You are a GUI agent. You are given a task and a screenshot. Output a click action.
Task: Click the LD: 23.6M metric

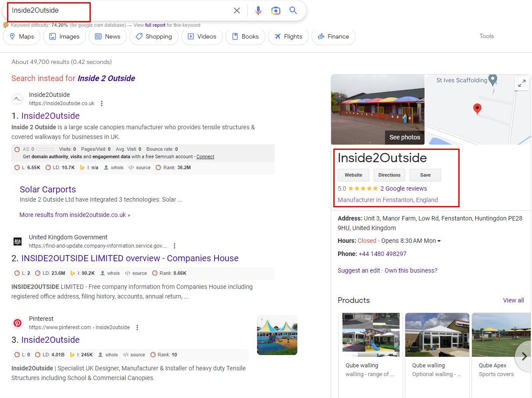tap(50, 273)
